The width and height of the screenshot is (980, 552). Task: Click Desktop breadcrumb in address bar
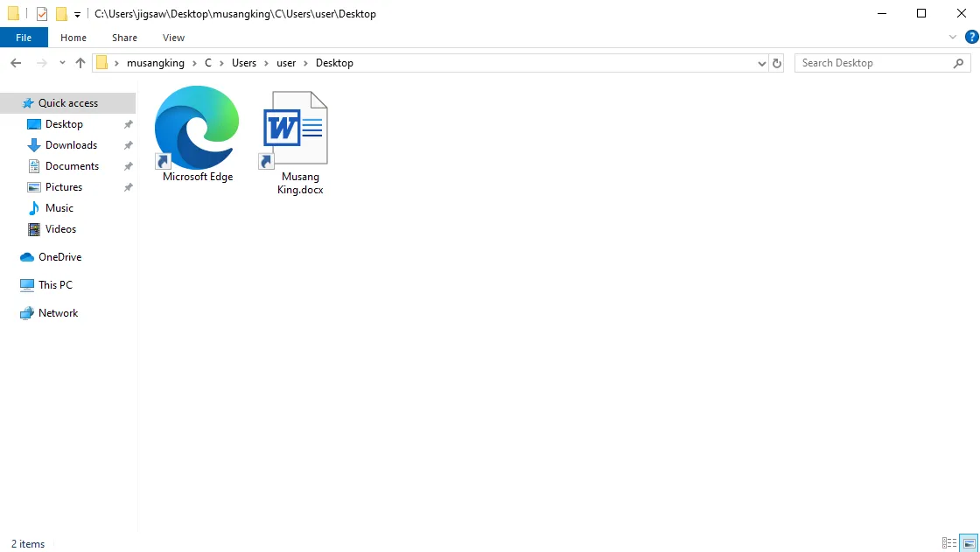coord(334,63)
